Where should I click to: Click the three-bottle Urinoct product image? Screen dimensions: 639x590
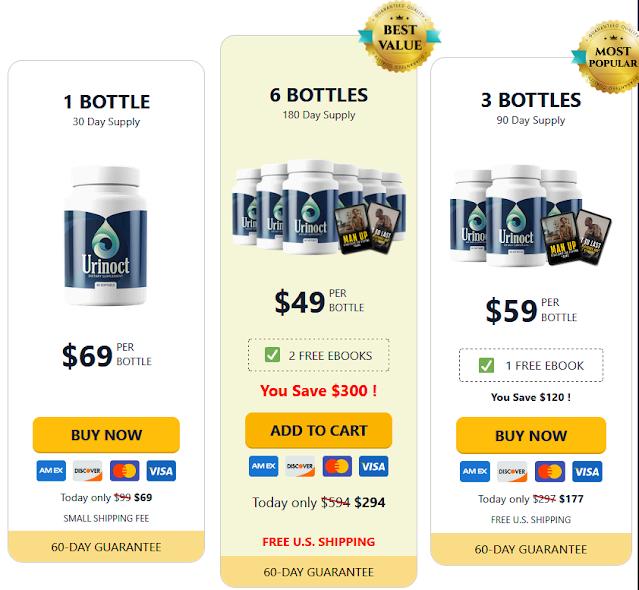(530, 215)
